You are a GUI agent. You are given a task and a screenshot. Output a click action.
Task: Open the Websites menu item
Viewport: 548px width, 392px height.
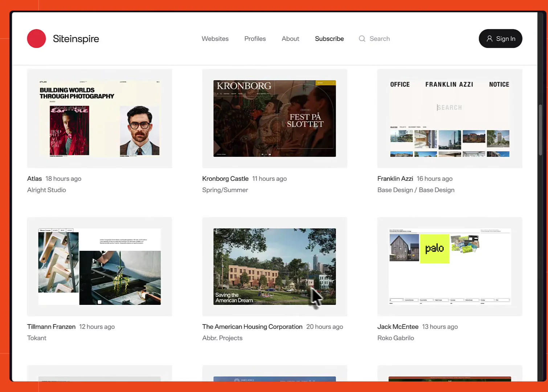coord(215,38)
